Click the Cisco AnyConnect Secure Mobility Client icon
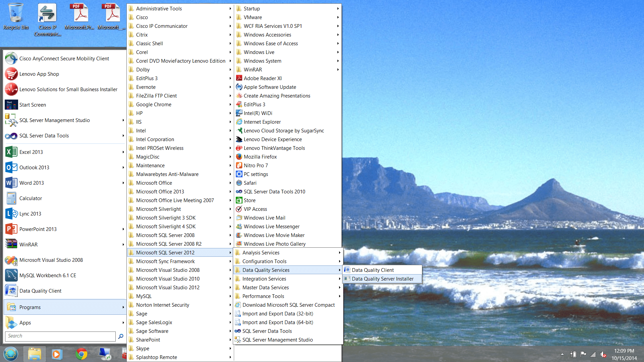The width and height of the screenshot is (644, 362). [11, 58]
